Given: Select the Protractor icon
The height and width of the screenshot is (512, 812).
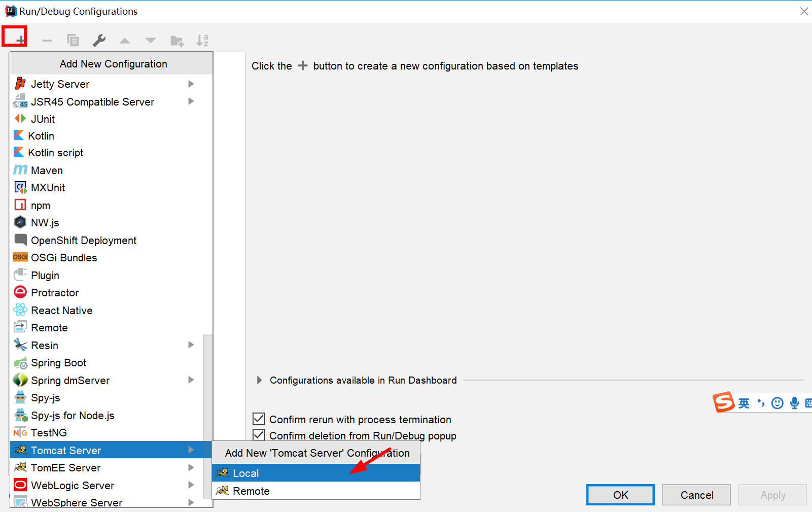Looking at the screenshot, I should point(20,292).
